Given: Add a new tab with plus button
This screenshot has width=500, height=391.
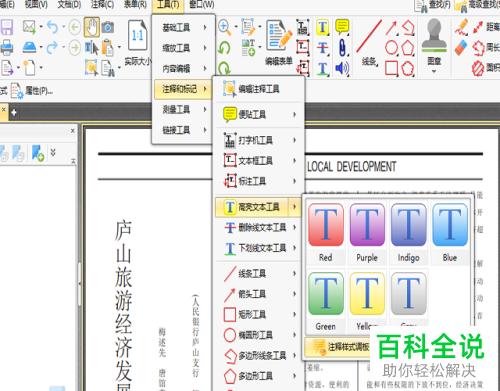Looking at the screenshot, I should point(14,112).
